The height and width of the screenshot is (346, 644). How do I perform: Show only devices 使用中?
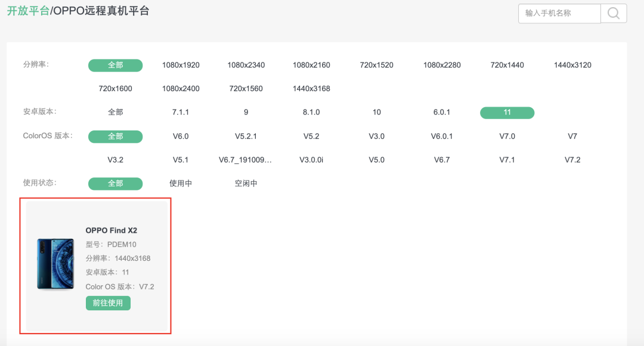point(181,183)
